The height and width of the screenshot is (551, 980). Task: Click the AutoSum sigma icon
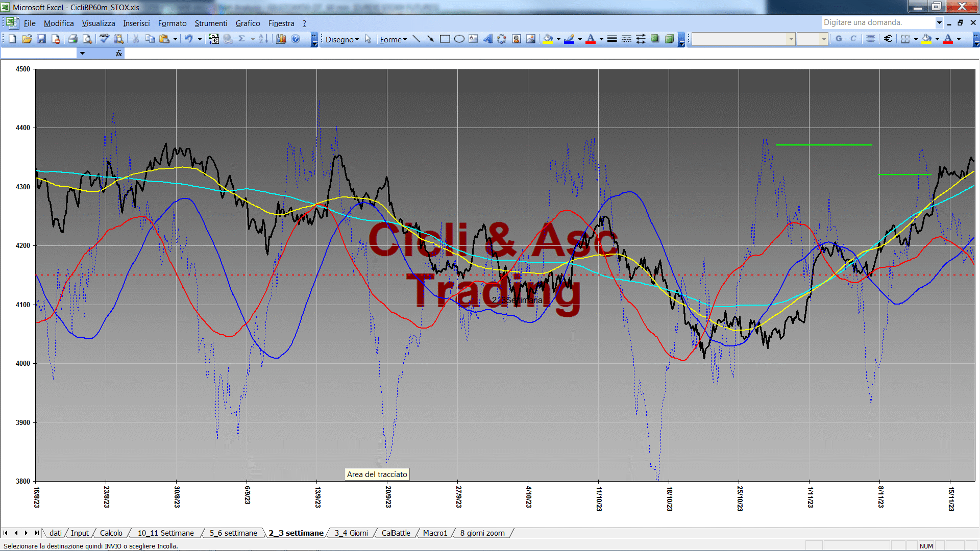click(242, 39)
